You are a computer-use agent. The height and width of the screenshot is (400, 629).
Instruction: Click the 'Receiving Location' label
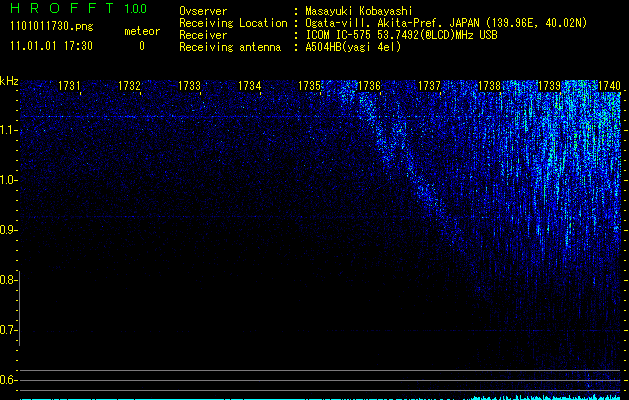[233, 24]
